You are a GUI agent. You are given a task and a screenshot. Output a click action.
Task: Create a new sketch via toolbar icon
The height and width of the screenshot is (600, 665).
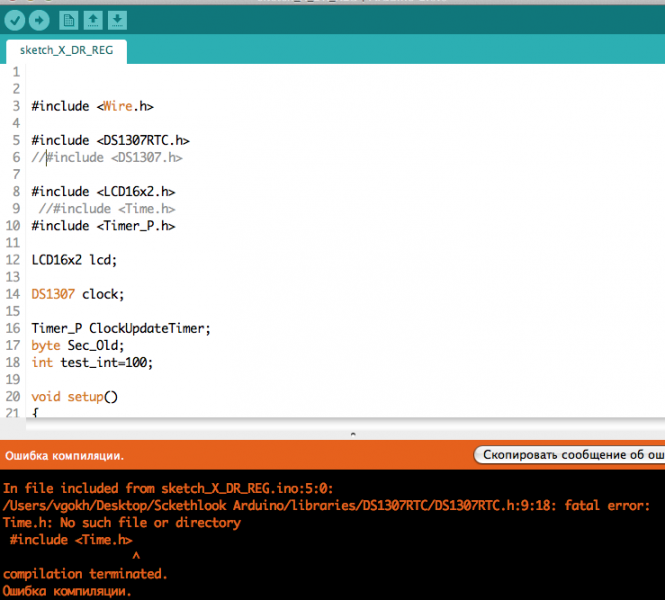pos(68,20)
